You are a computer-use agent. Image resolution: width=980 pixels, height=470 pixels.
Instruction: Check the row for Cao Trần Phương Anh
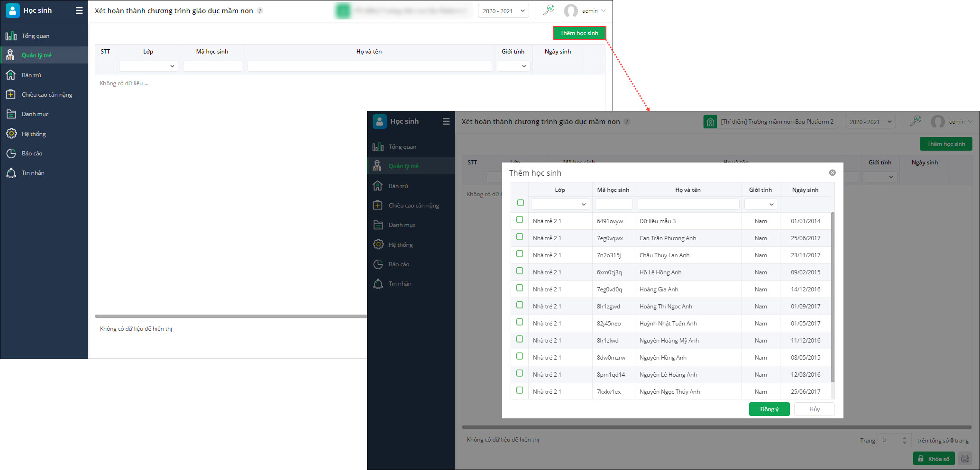[520, 237]
